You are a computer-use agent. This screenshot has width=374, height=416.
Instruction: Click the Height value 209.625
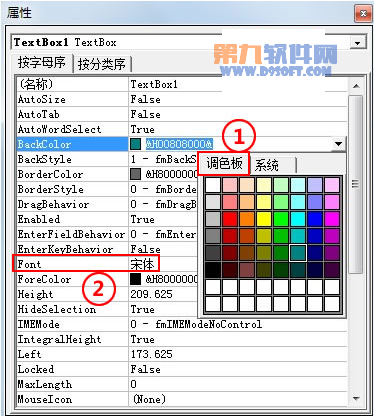(x=151, y=294)
